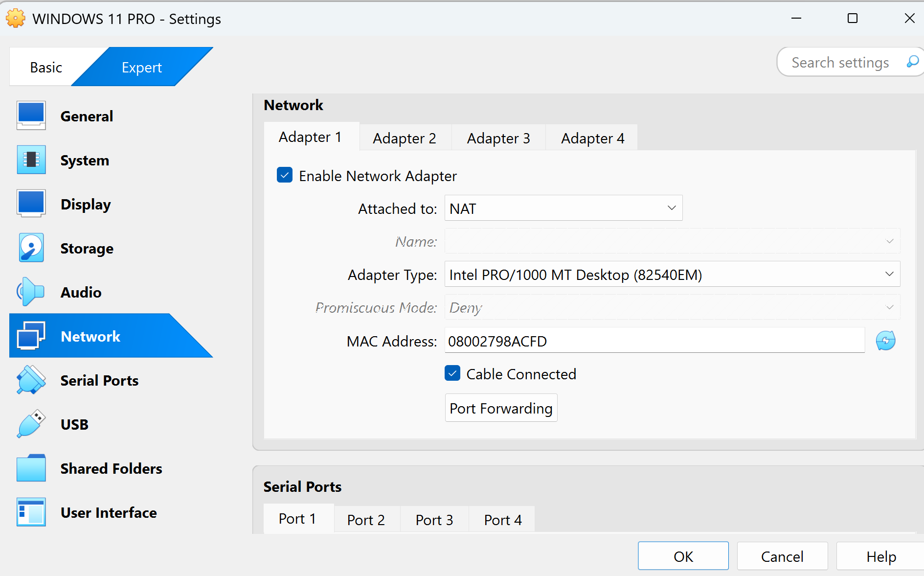Click the Promiscuous Mode Deny dropdown

click(672, 307)
